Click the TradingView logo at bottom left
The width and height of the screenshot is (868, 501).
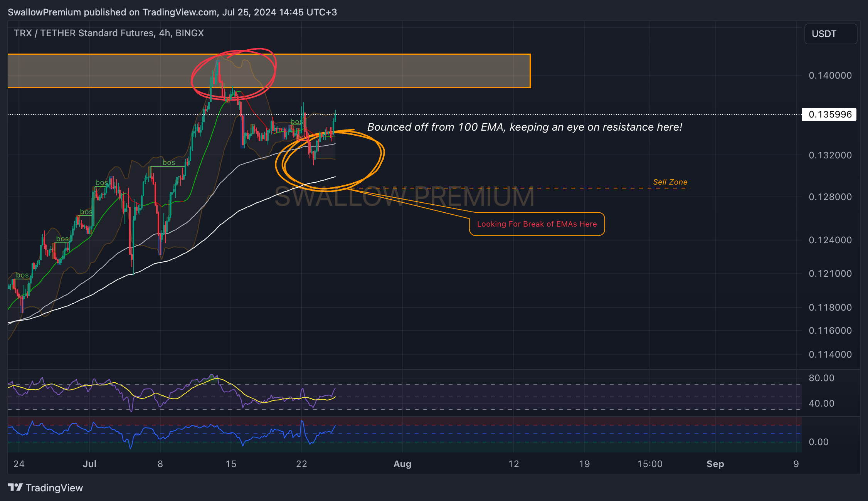coord(45,488)
